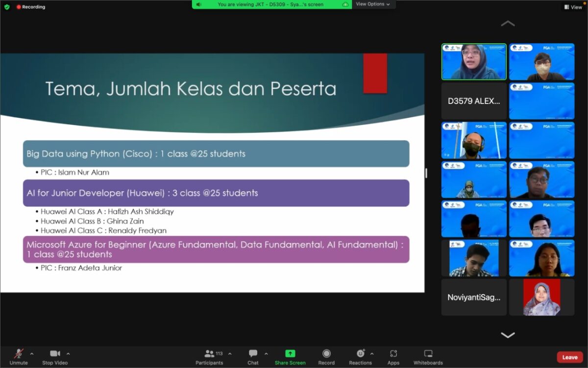The image size is (588, 368).
Task: Click the speaker icon in green banner
Action: (198, 4)
